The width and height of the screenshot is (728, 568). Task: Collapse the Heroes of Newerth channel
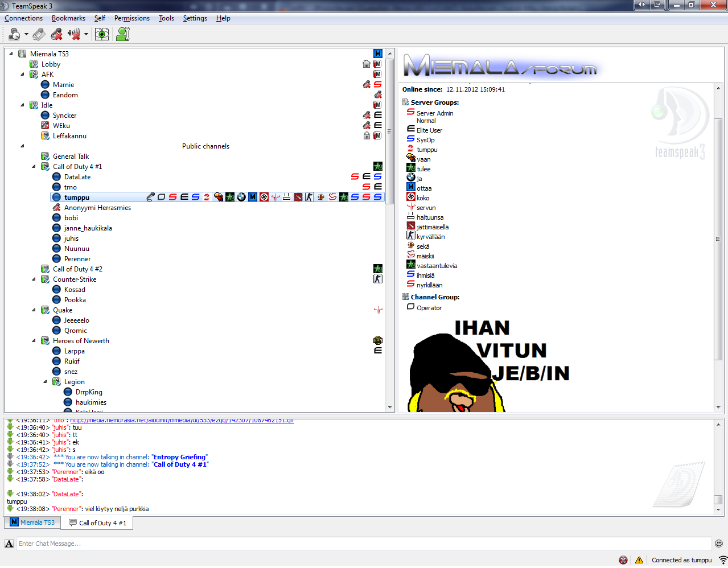pyautogui.click(x=34, y=341)
